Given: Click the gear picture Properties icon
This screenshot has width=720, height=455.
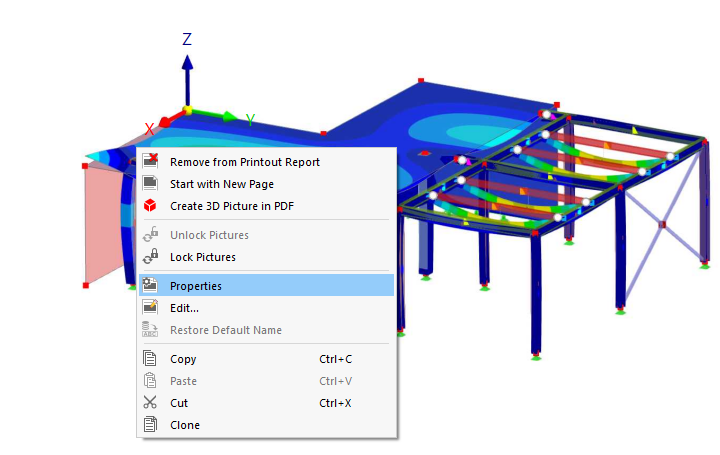Looking at the screenshot, I should tap(150, 285).
